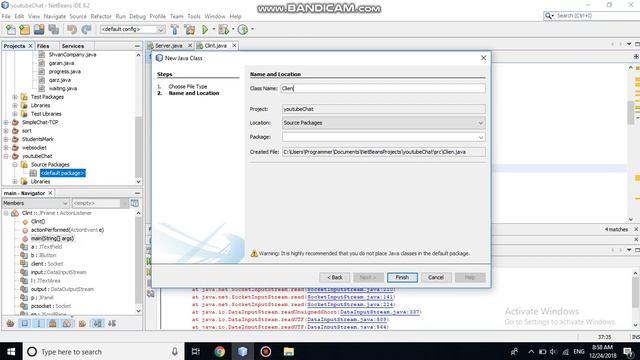Screen dimensions: 640x360
Task: Click the DataInputStream.java:337 stack trace link
Action: click(x=380, y=312)
